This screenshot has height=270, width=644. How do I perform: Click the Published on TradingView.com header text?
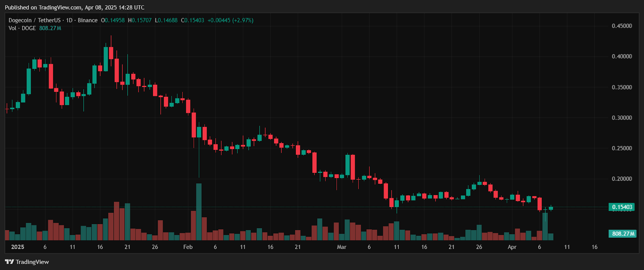point(74,7)
